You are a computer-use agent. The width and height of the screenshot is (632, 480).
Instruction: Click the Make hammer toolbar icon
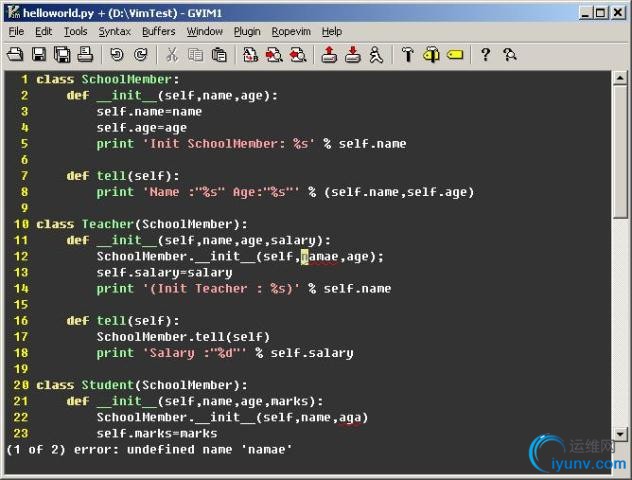point(407,54)
